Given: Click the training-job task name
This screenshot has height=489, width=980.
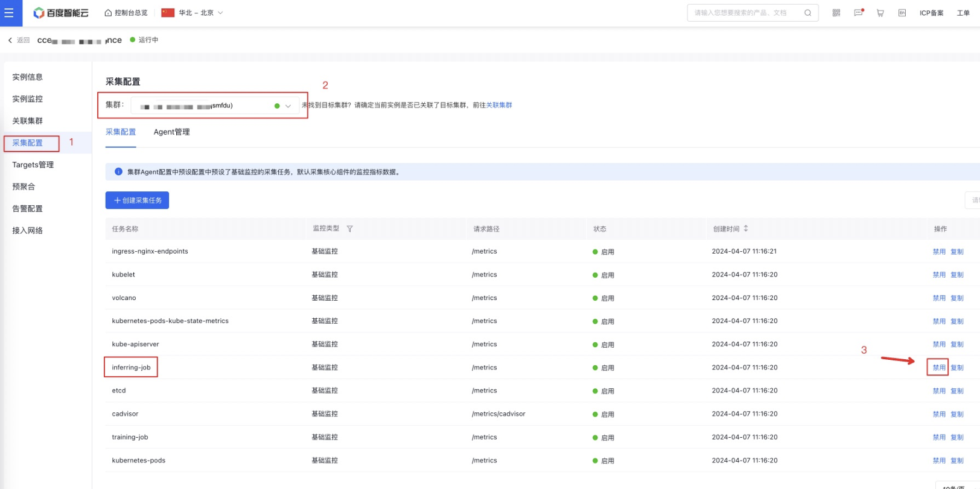Looking at the screenshot, I should pyautogui.click(x=130, y=438).
